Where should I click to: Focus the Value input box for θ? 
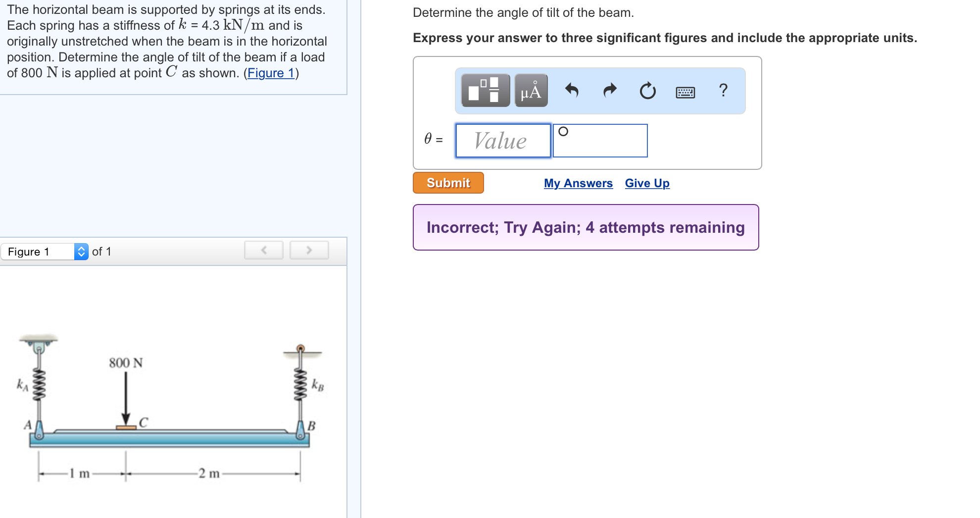click(503, 141)
